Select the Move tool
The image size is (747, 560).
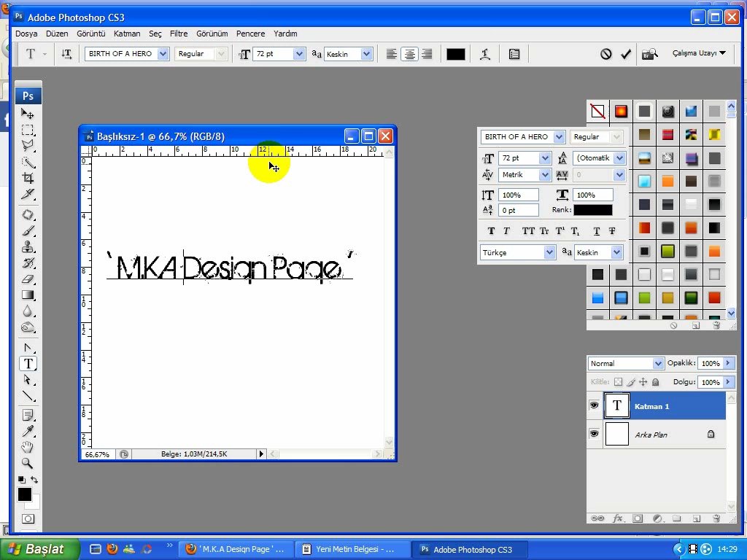tap(28, 114)
